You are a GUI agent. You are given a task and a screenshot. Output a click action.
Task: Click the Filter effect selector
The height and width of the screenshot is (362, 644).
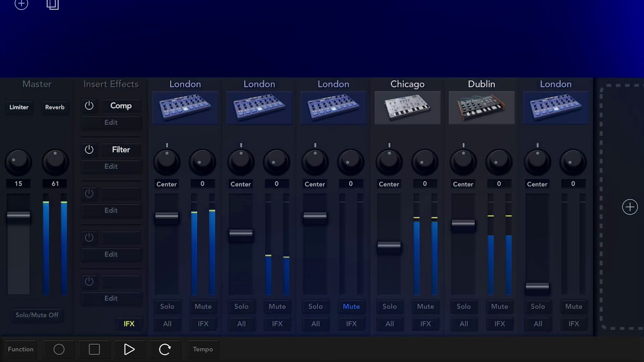pos(121,149)
